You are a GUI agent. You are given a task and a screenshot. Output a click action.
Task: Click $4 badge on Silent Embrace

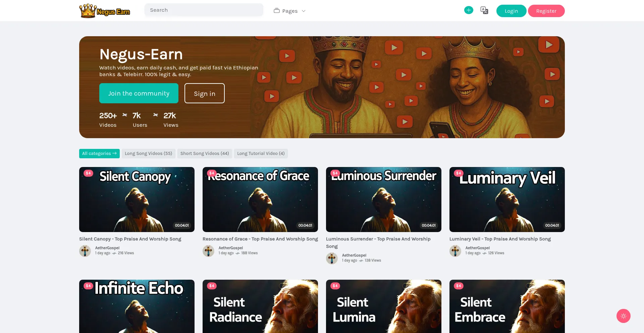click(x=459, y=286)
